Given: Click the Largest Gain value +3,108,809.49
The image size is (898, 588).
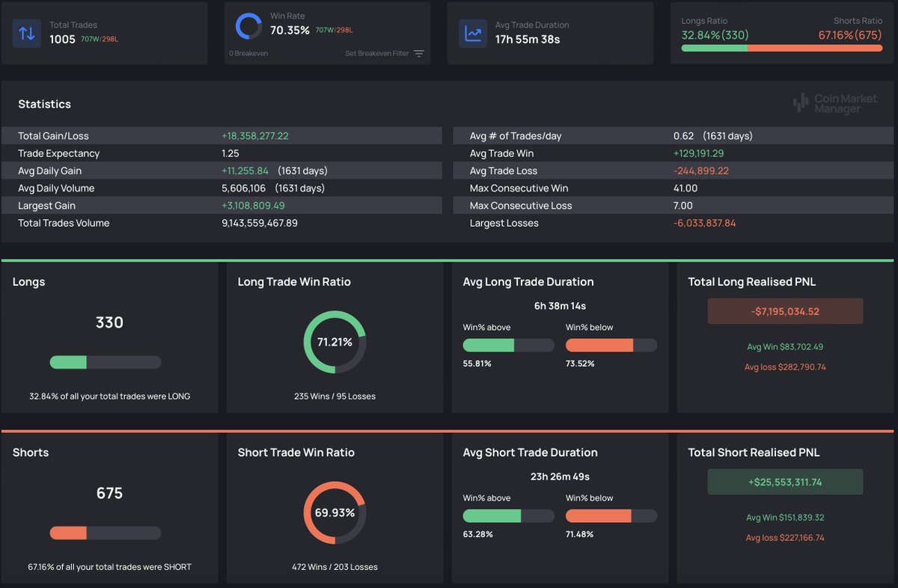Looking at the screenshot, I should pyautogui.click(x=253, y=206).
